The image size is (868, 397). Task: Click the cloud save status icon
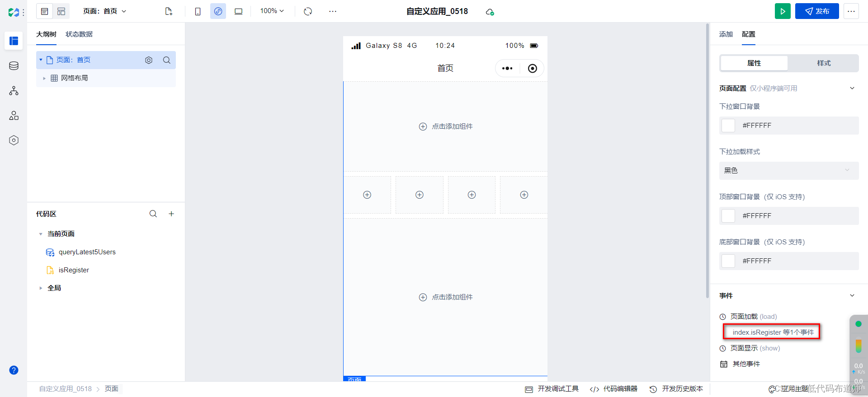(490, 12)
